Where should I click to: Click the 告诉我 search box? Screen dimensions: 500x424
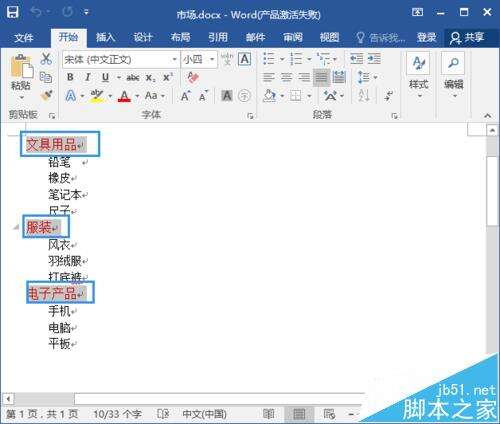(381, 38)
